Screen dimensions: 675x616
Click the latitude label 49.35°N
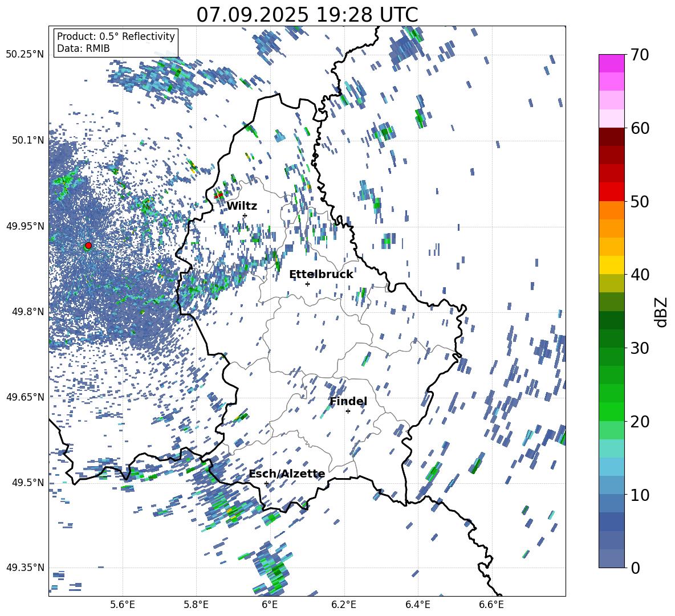[x=26, y=568]
